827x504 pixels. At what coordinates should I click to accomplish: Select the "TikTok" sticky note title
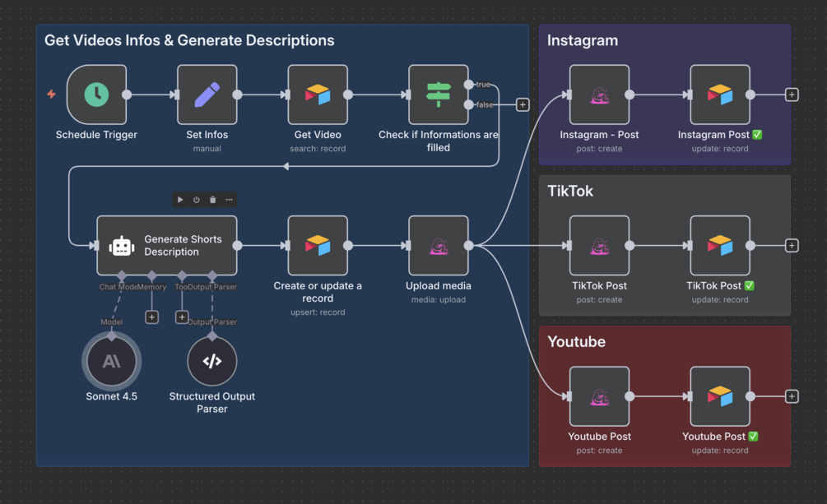pyautogui.click(x=570, y=192)
